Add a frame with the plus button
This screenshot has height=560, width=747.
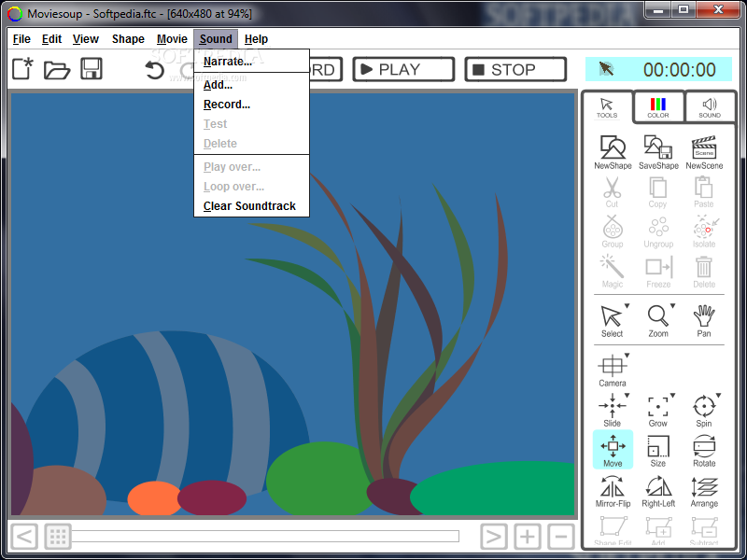click(528, 537)
